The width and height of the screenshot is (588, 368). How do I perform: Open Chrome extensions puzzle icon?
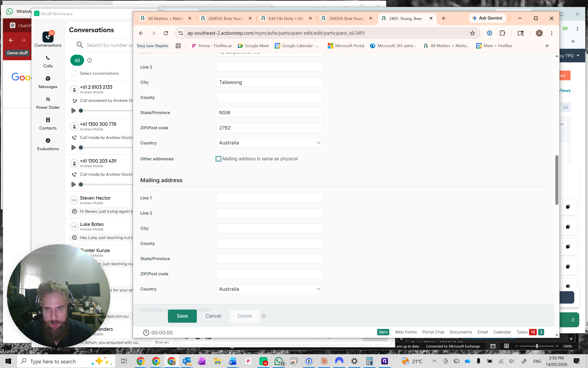(502, 33)
